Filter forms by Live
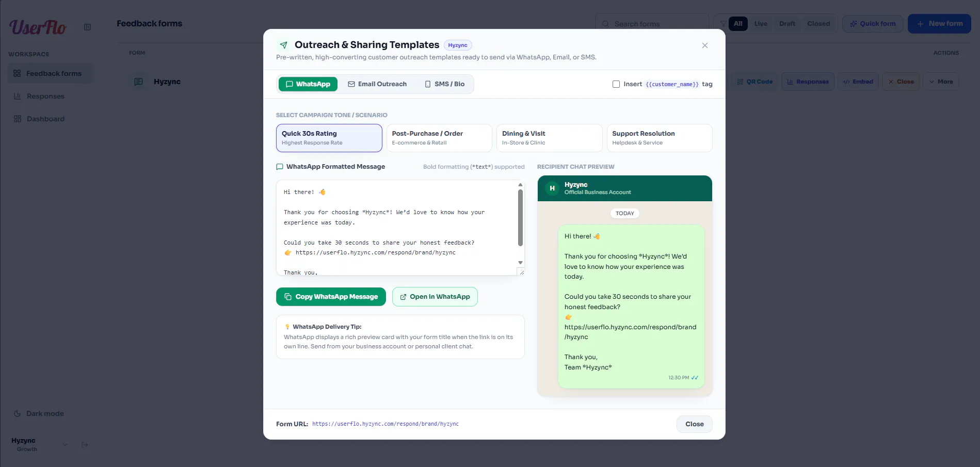Image resolution: width=980 pixels, height=467 pixels. 761,24
